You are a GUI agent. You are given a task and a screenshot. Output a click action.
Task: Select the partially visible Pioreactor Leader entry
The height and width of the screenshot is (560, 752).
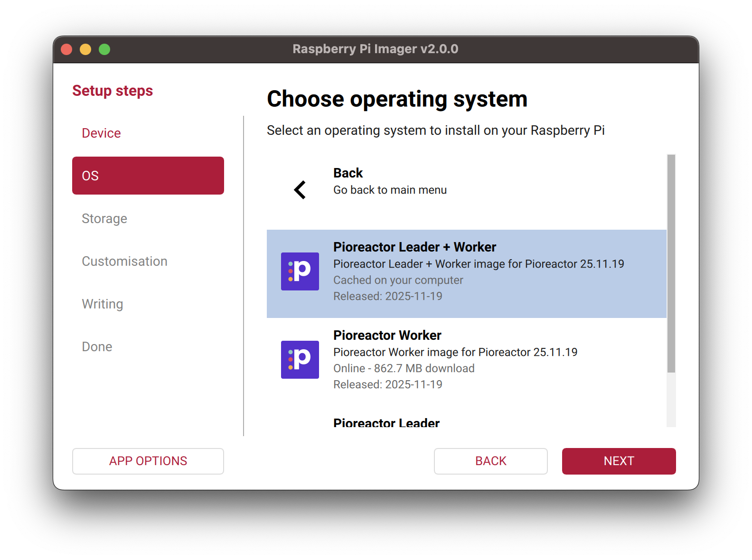point(386,422)
